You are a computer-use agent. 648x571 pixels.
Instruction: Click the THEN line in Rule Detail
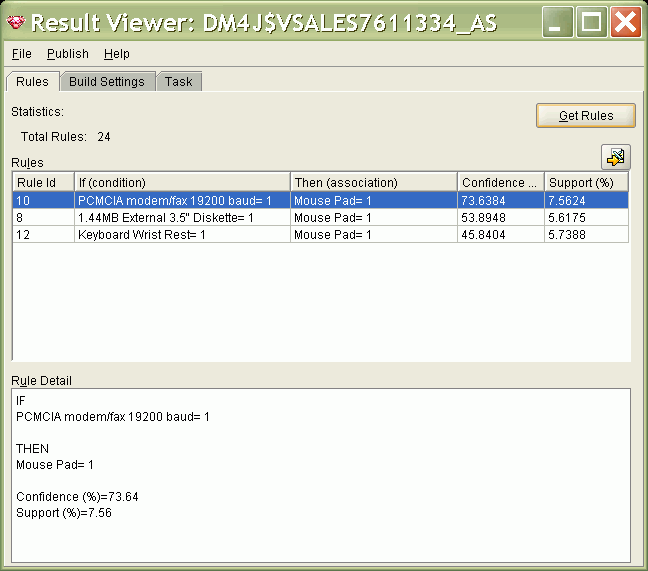[32, 449]
